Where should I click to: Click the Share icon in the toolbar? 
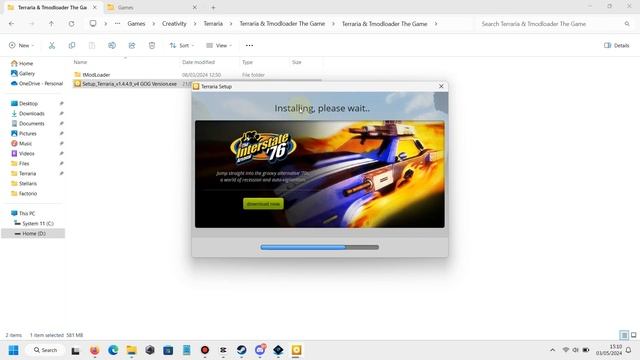132,45
